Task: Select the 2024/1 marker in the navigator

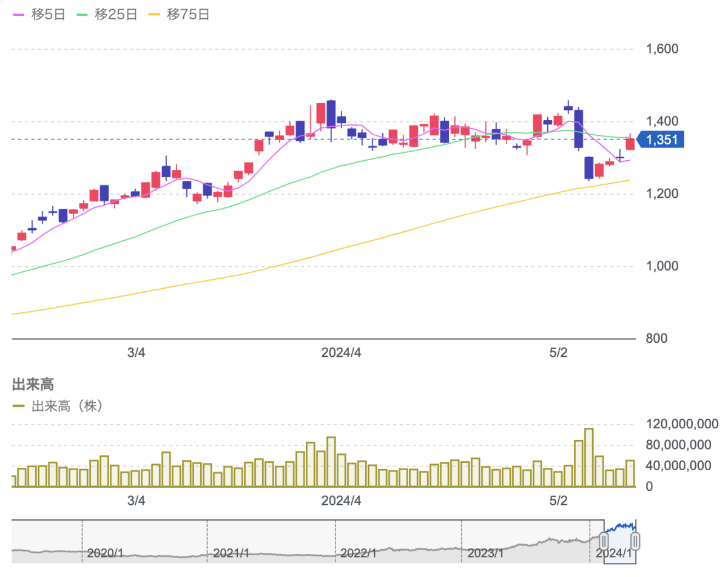Action: click(614, 553)
